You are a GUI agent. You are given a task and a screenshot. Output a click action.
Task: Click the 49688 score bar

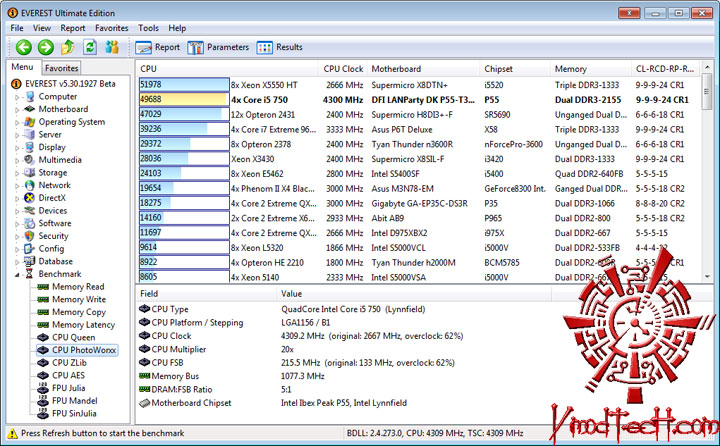pyautogui.click(x=184, y=99)
